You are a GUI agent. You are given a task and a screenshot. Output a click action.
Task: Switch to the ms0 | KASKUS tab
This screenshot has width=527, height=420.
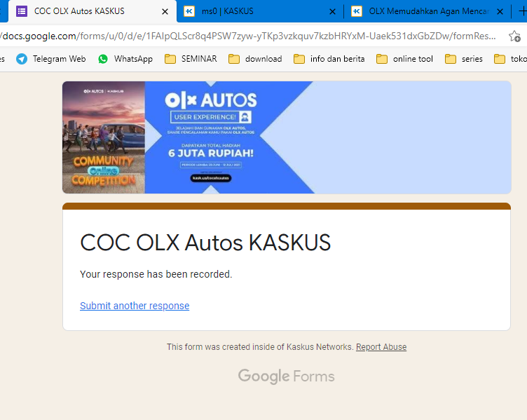click(x=261, y=11)
